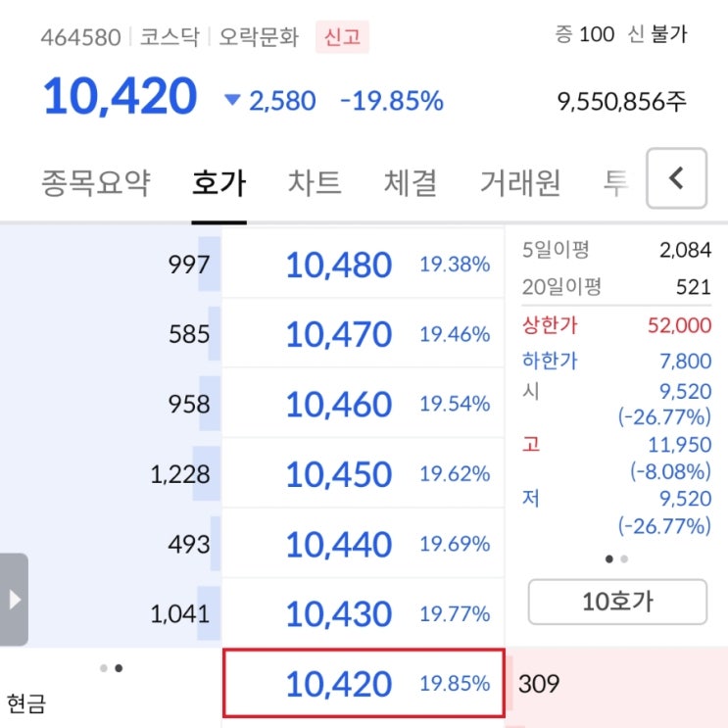The height and width of the screenshot is (728, 728).
Task: Choose the 10,470 ask price
Action: coord(363,334)
